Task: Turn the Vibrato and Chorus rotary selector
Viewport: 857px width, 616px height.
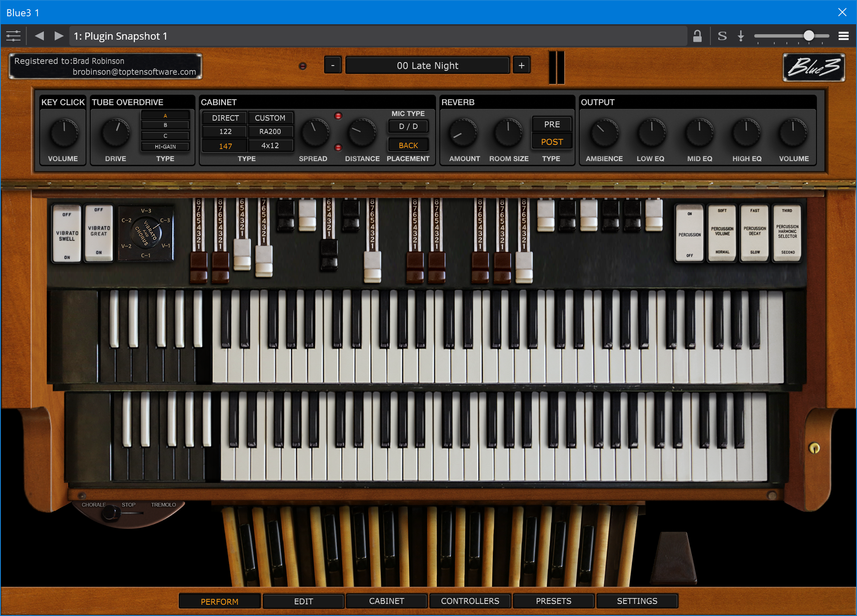Action: [x=146, y=233]
